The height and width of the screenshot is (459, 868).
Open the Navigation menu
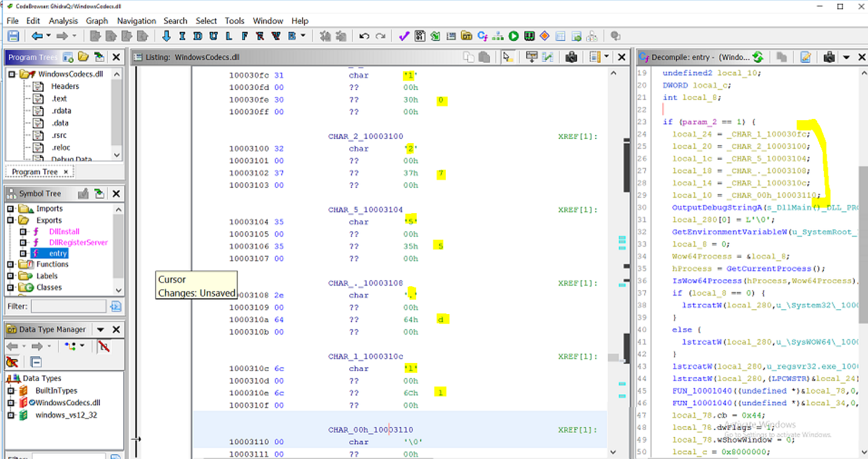tap(136, 20)
